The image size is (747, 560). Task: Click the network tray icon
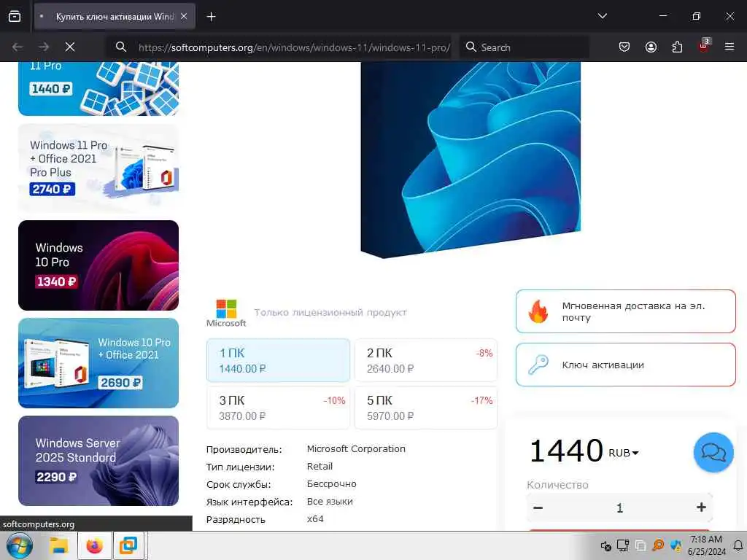623,545
